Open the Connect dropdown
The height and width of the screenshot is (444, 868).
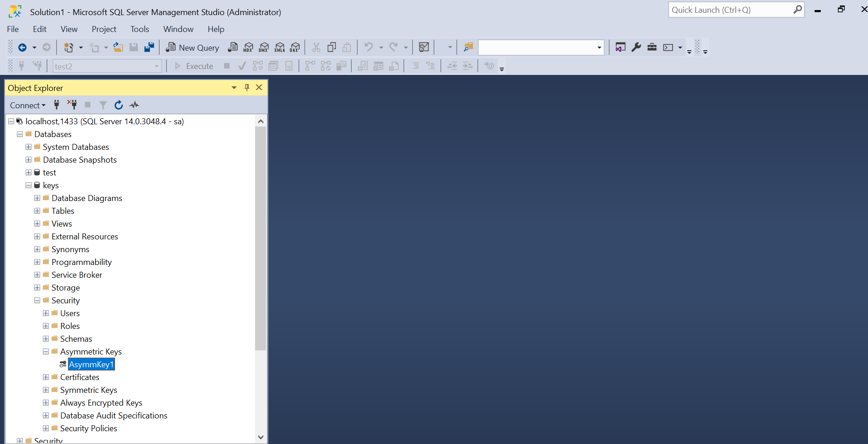pos(27,106)
